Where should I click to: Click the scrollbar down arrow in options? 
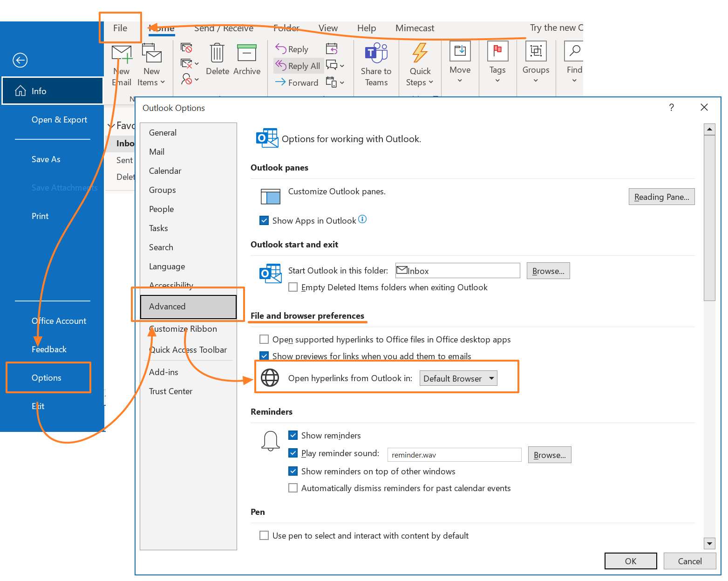tap(709, 543)
